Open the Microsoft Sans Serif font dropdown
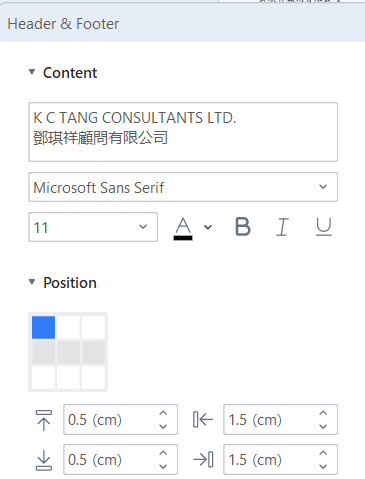Screen dimensions: 365x479 click(183, 187)
